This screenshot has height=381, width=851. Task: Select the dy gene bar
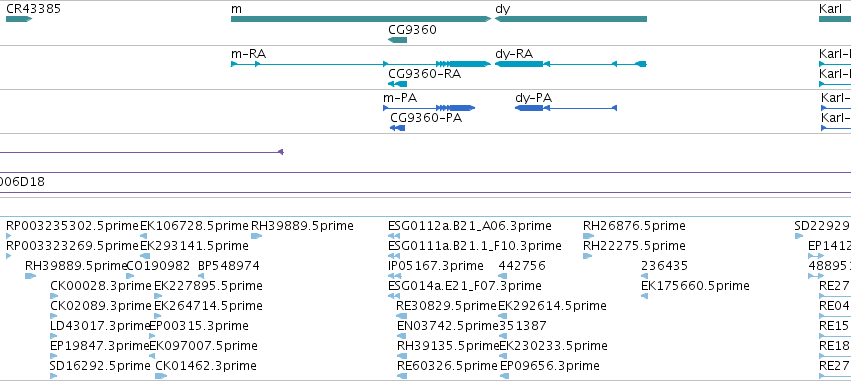[570, 19]
